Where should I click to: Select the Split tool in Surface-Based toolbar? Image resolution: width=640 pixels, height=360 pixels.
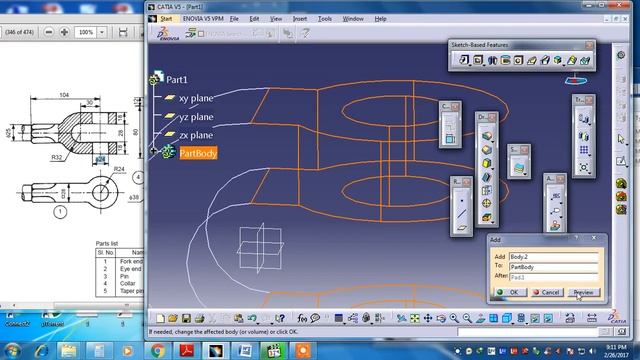519,168
